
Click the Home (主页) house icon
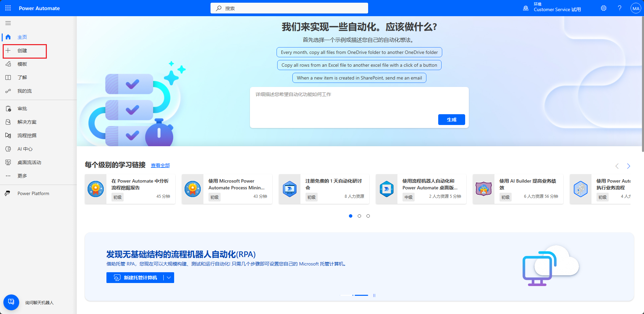pyautogui.click(x=8, y=37)
